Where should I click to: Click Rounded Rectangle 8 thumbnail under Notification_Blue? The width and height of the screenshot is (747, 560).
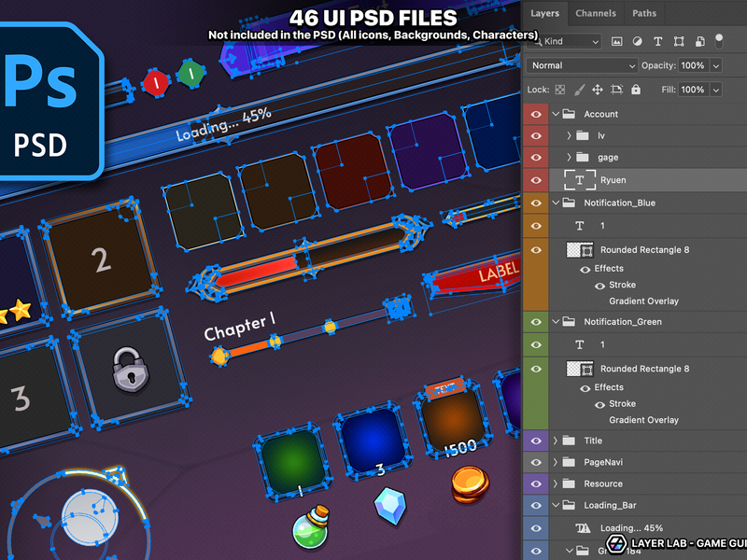click(580, 250)
